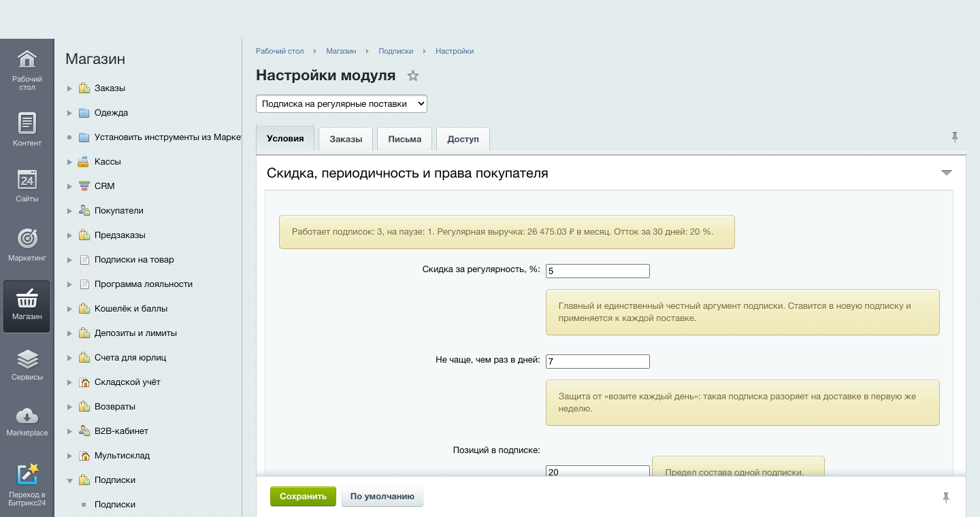Screen dimensions: 980x517
Task: Expand the Возвраты tree node
Action: (69, 407)
